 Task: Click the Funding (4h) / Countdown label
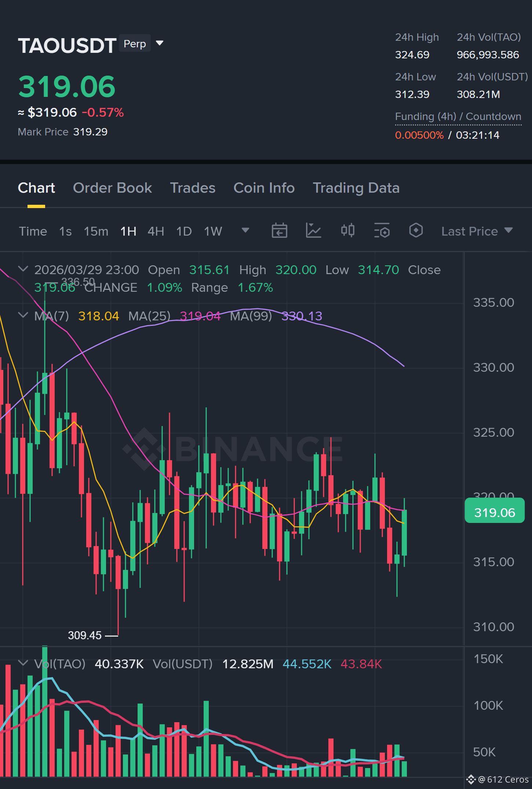click(x=458, y=117)
